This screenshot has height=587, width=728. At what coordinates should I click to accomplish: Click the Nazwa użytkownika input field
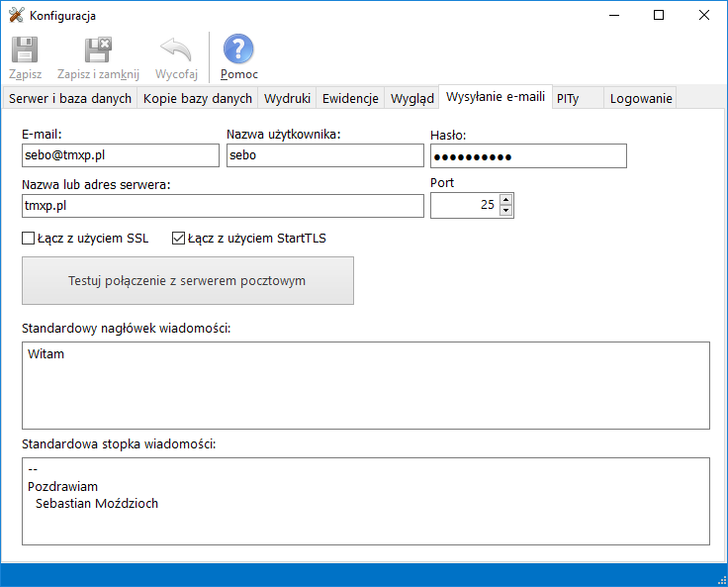325,155
